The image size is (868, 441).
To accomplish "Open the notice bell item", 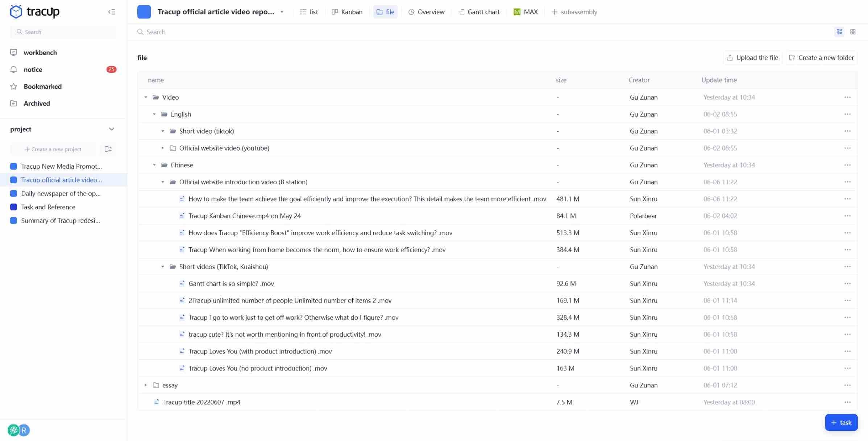I will tap(33, 70).
